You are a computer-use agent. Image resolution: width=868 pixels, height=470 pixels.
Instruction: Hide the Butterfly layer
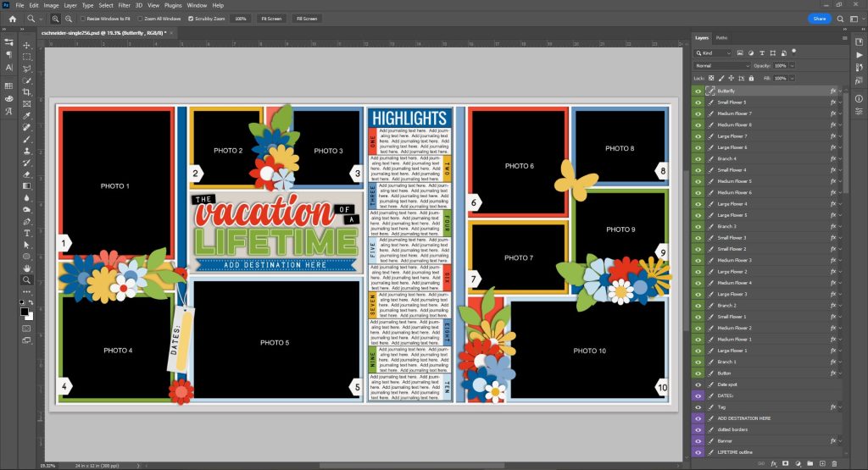coord(699,91)
